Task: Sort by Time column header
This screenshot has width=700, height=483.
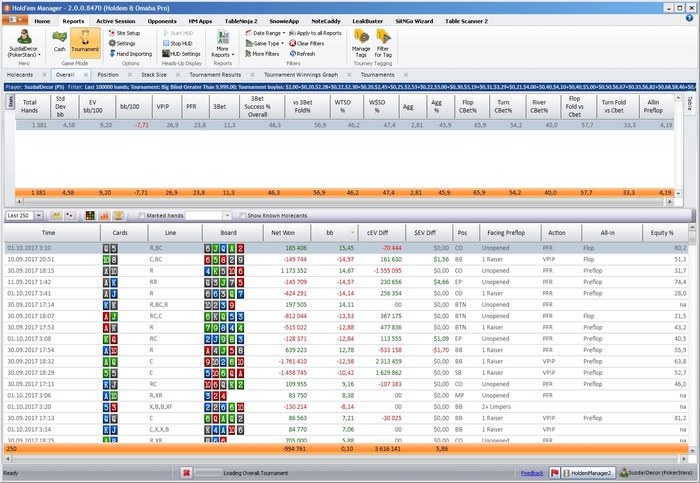Action: pos(49,233)
